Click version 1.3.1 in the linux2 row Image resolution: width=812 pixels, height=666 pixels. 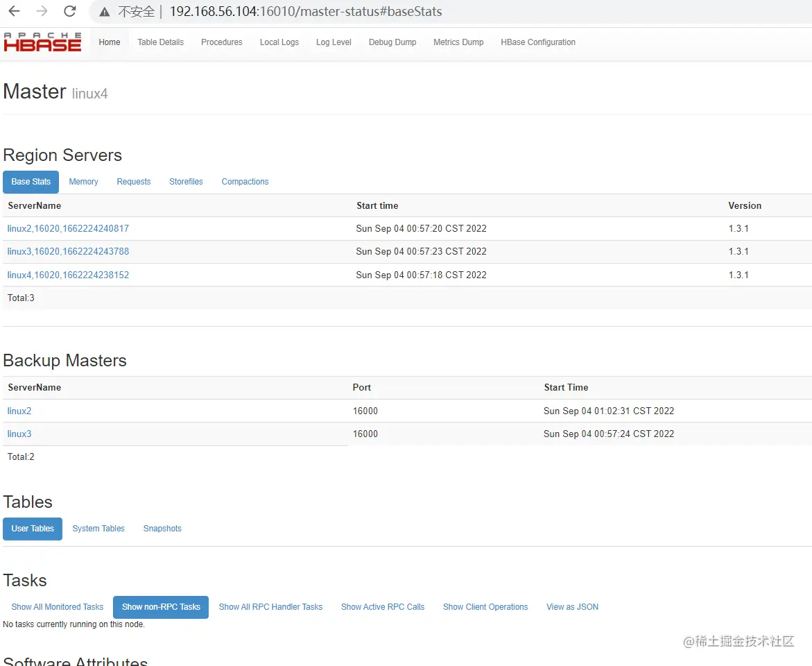(738, 228)
